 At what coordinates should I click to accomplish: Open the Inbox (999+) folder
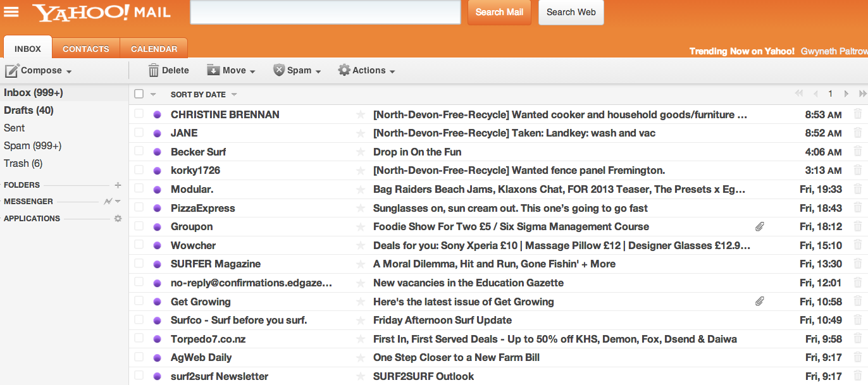pos(34,92)
